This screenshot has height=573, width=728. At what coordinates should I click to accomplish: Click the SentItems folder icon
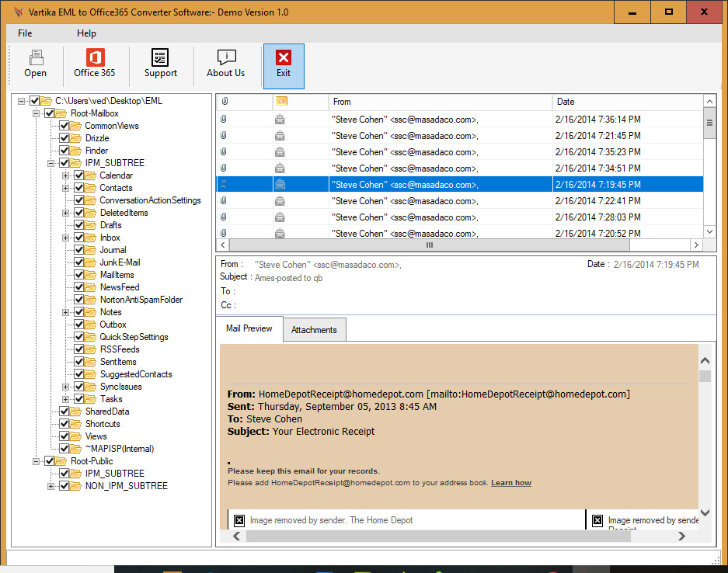pos(91,362)
